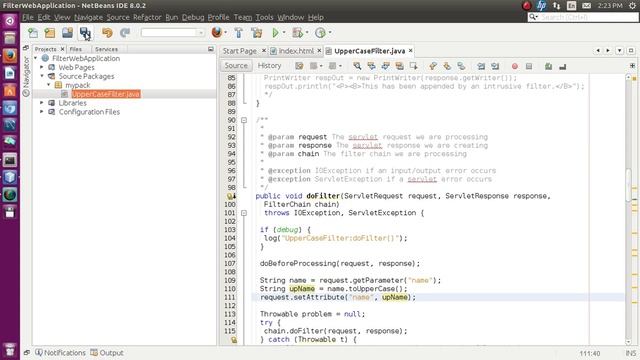640x360 pixels.
Task: Click the editor vertical scrollbar
Action: click(x=628, y=184)
